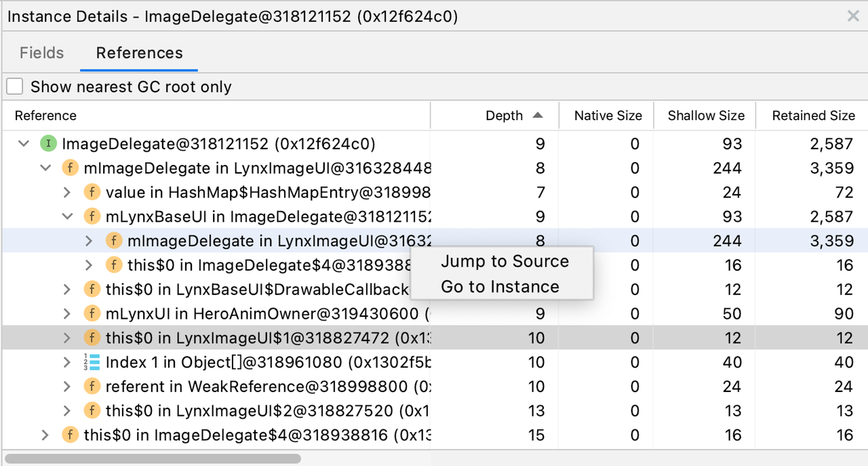Sort by Retained Size column header
Viewport: 868px width, 466px height.
click(813, 116)
